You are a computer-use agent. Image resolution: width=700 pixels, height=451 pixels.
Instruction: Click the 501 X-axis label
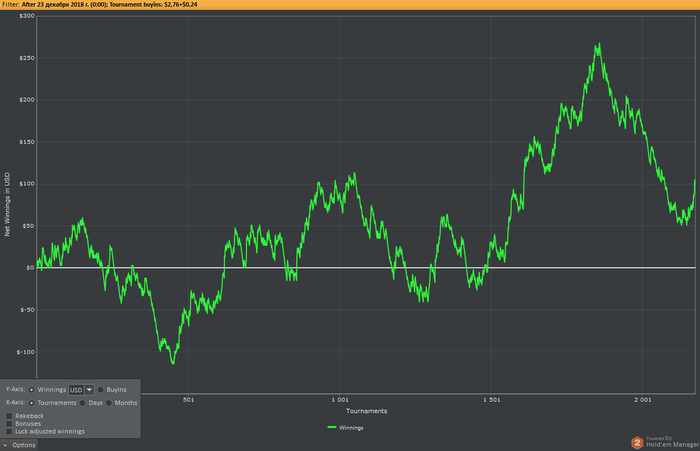pyautogui.click(x=188, y=400)
